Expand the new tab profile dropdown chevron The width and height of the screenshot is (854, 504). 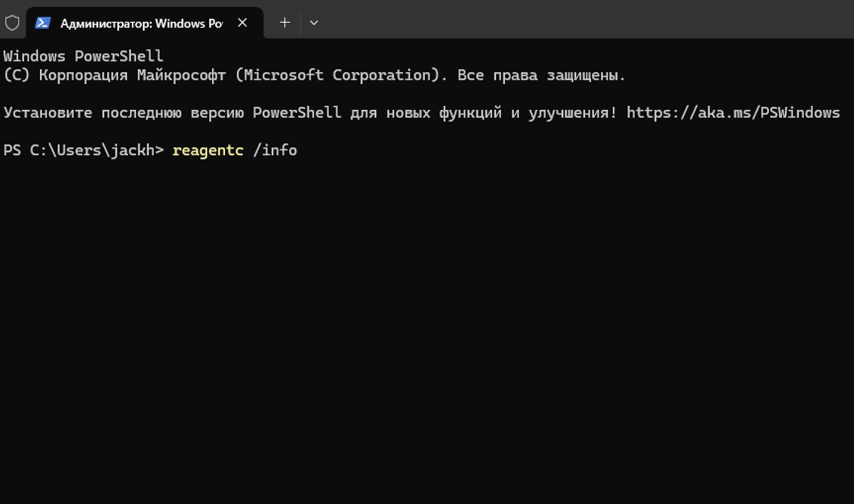pos(314,23)
